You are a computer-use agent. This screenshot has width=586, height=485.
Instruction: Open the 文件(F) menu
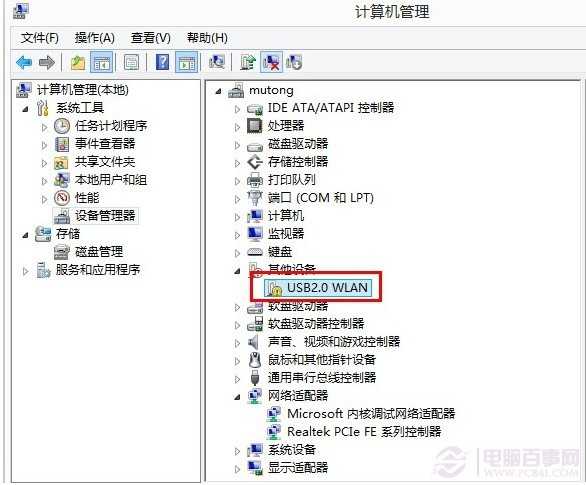click(x=40, y=38)
